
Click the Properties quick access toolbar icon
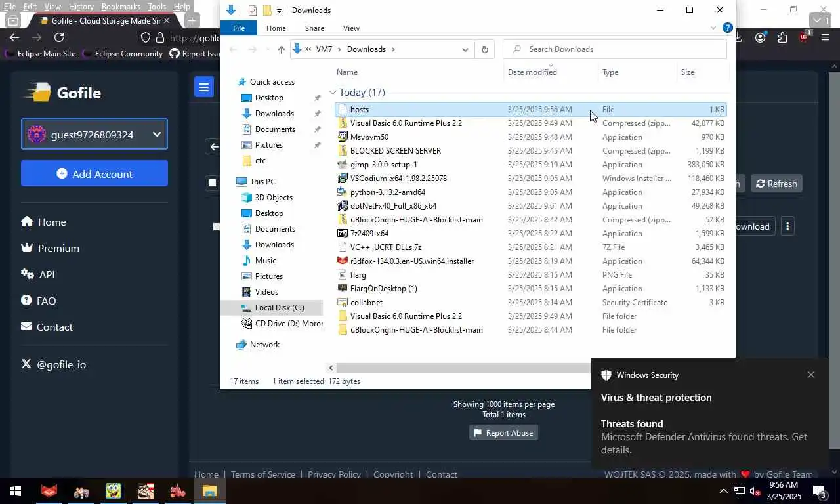pos(253,10)
